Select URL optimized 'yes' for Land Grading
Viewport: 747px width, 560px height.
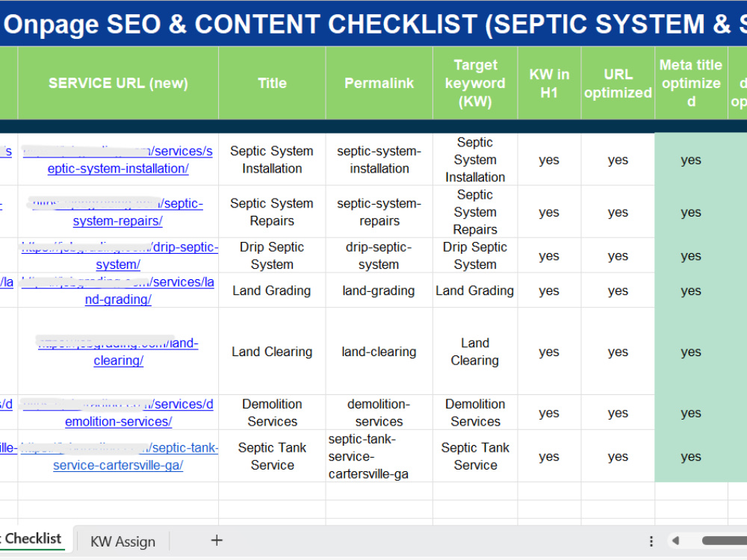pos(618,290)
